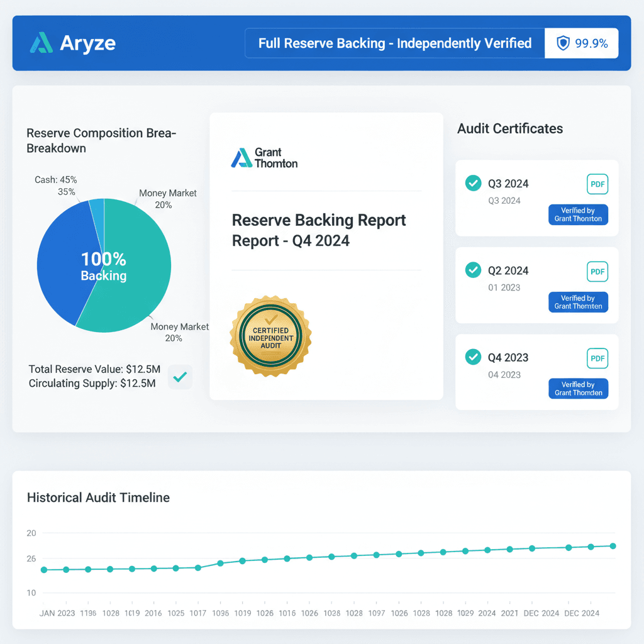Viewport: 644px width, 644px height.
Task: Switch to the Historical Audit Timeline panel
Action: [x=98, y=497]
